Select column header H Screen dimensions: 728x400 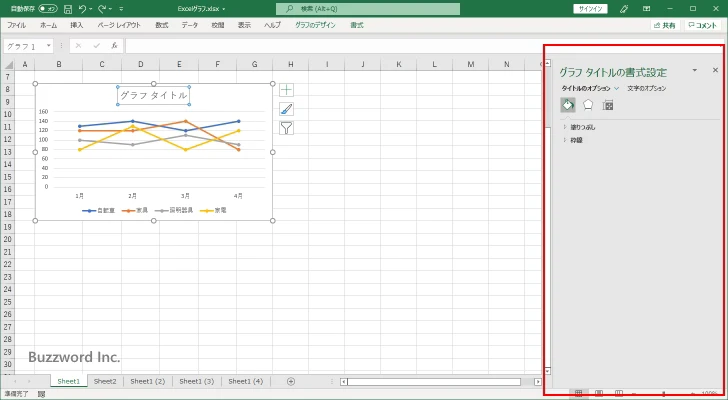pos(291,65)
